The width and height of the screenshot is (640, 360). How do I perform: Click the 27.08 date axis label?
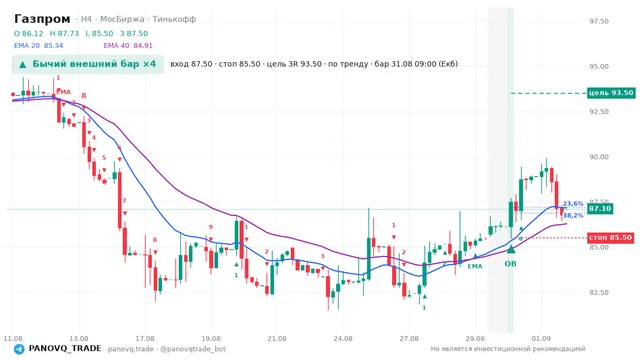click(x=409, y=339)
